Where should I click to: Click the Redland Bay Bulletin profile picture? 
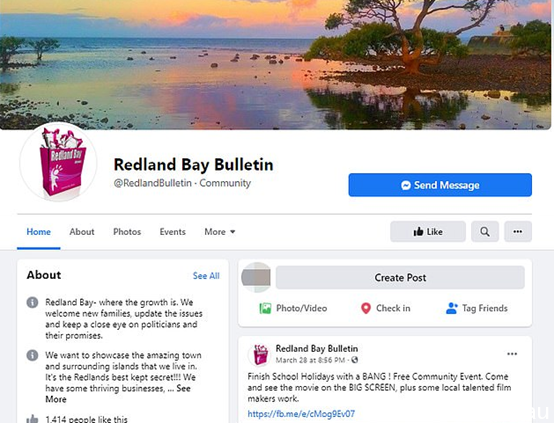coord(58,162)
